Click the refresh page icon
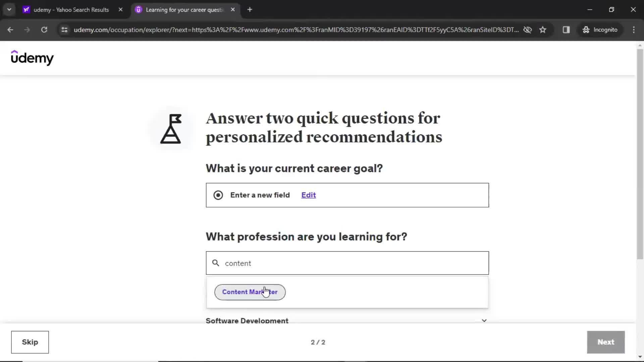Viewport: 644px width, 362px height. [44, 29]
